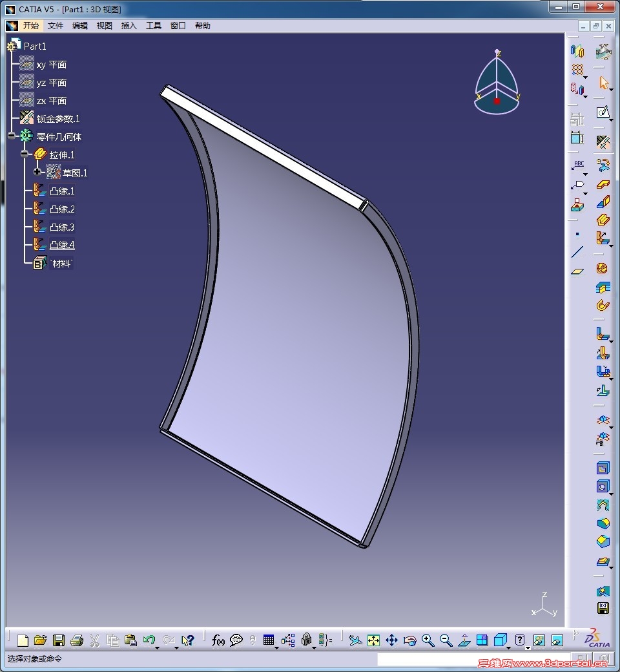Screen dimensions: 620x672
Task: Select the Flange tool icon
Action: 603,238
